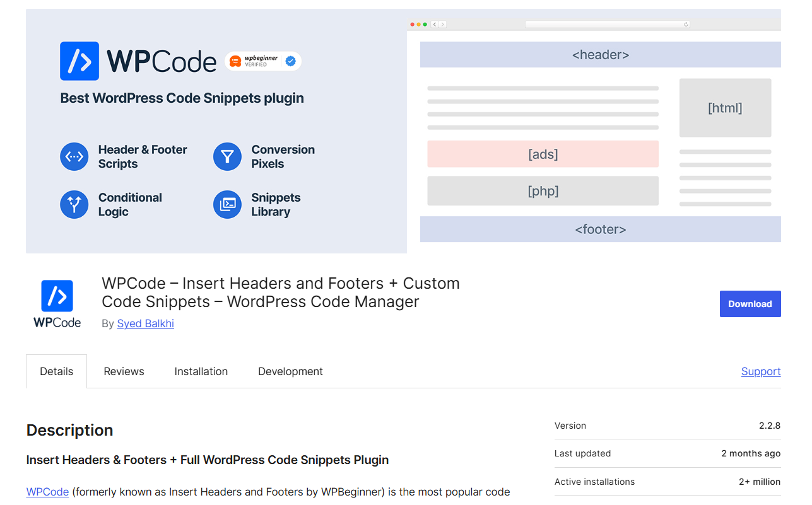View the Development tab
This screenshot has height=505, width=812.
coord(290,371)
